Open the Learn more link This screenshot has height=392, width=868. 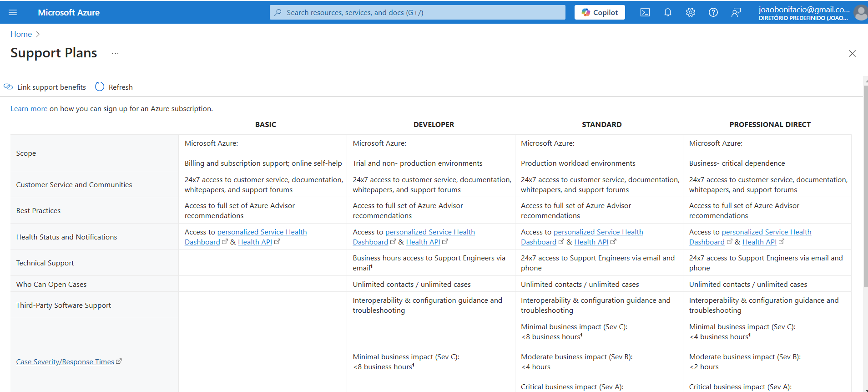pos(29,108)
